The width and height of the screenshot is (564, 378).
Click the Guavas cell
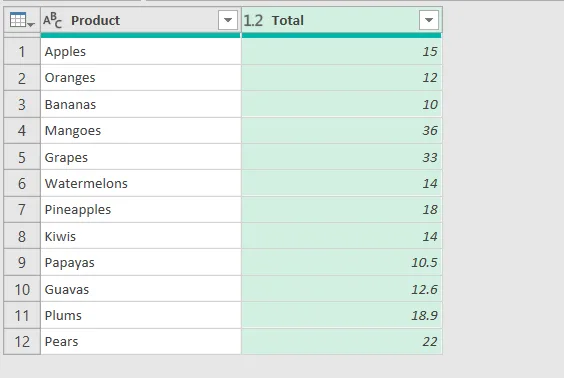click(141, 289)
